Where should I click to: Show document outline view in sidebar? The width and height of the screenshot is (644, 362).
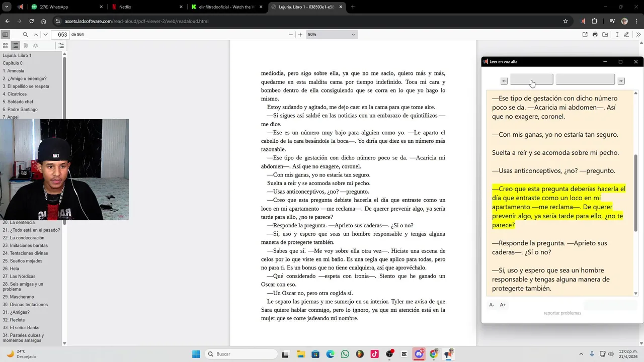point(15,46)
